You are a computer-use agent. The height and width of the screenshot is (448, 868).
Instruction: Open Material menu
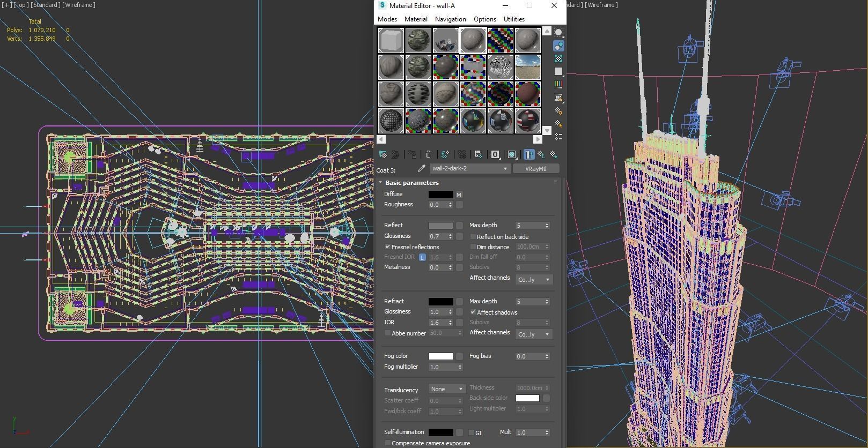point(416,19)
